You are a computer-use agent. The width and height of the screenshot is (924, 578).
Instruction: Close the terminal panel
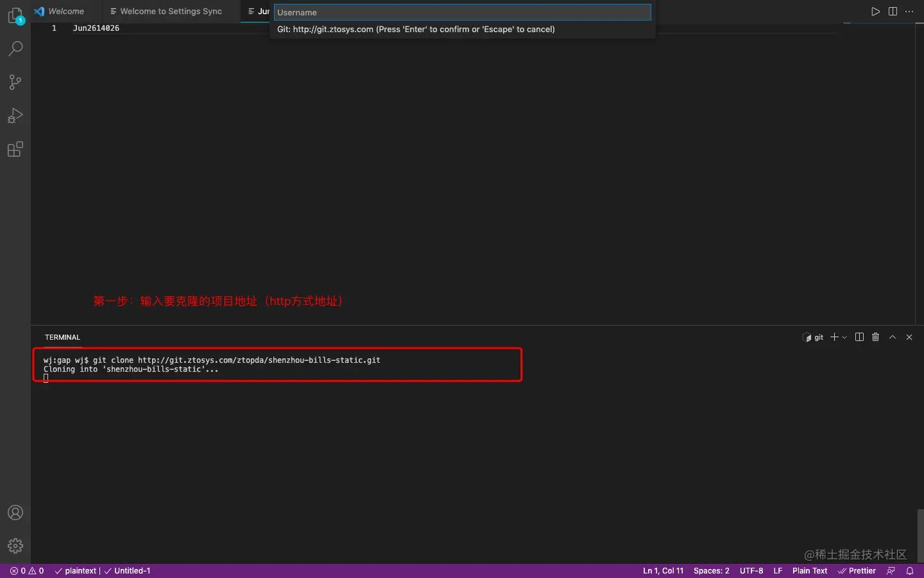[909, 337]
